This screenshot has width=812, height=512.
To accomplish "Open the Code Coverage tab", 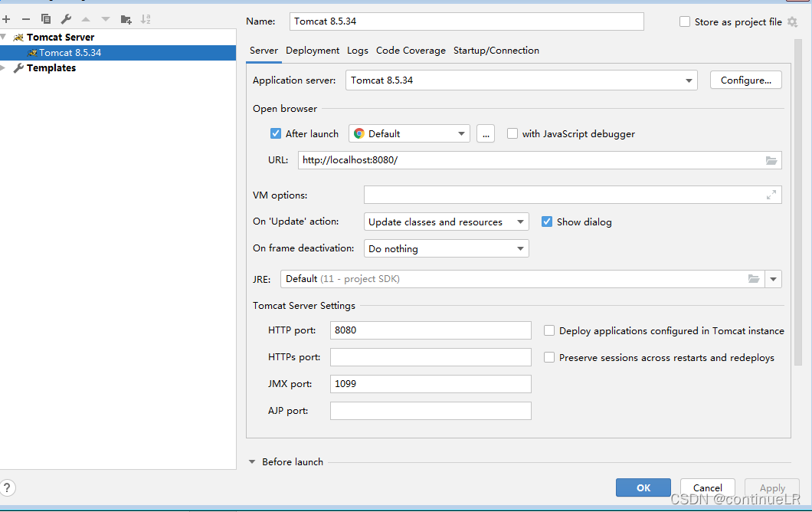I will point(411,51).
